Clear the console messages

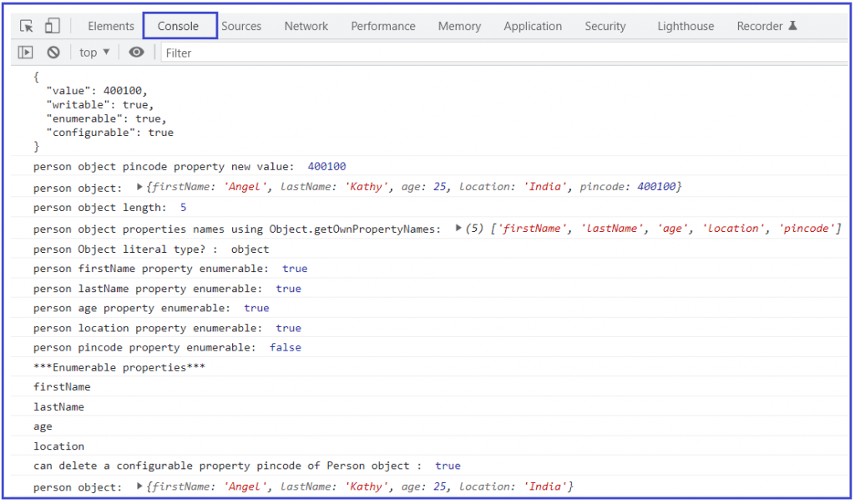[53, 52]
